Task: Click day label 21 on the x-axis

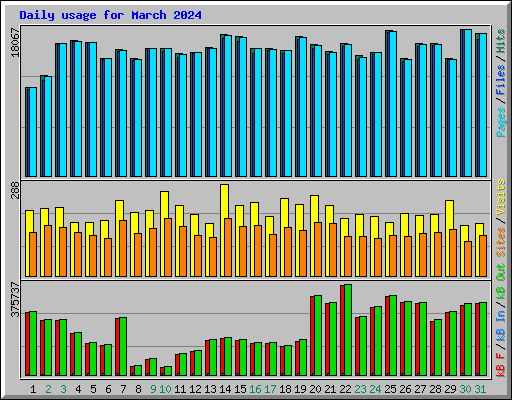Action: pyautogui.click(x=330, y=389)
